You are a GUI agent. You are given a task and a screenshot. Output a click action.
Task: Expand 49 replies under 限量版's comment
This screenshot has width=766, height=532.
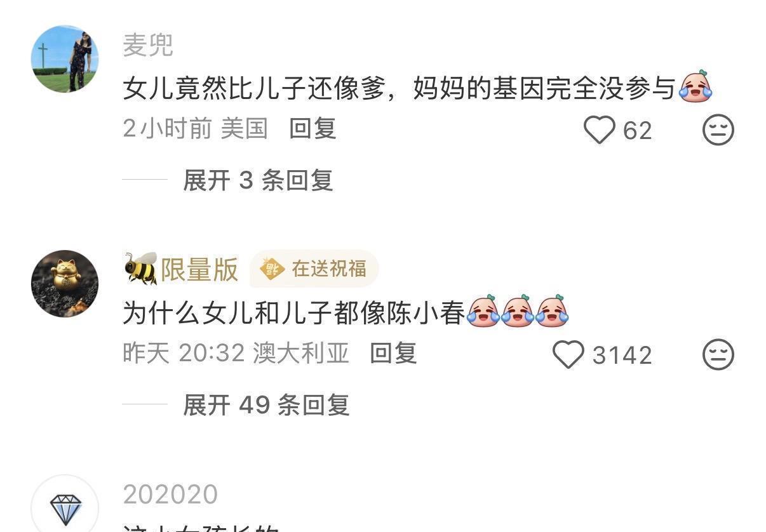266,404
